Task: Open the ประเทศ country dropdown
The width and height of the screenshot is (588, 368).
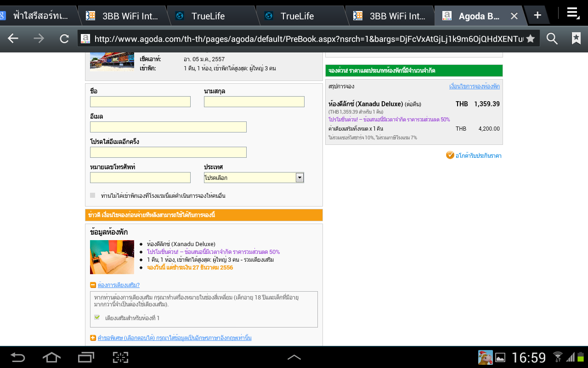Action: [x=254, y=178]
